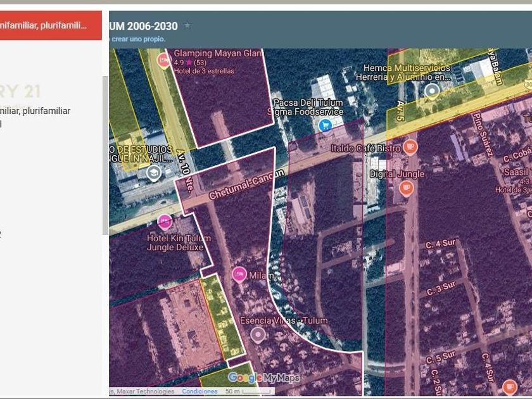Click the Italdo Café Bistro label
The width and height of the screenshot is (532, 399).
click(x=366, y=148)
